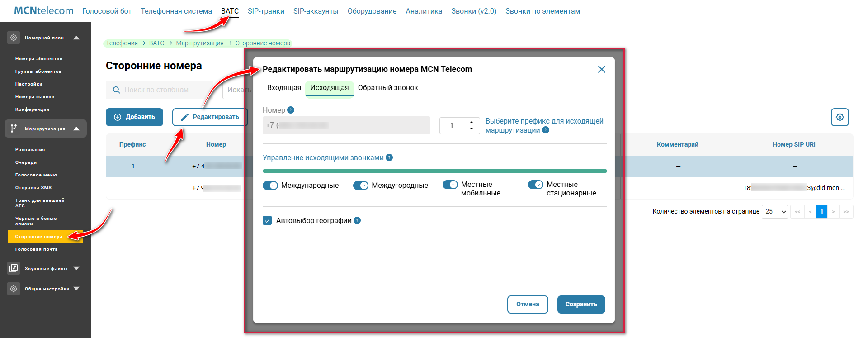868x338 pixels.
Task: Sort by the Префикс column header
Action: [x=132, y=145]
